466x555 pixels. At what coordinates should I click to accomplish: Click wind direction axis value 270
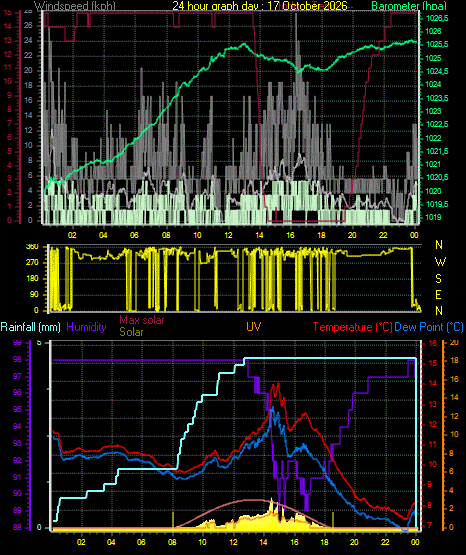32,263
